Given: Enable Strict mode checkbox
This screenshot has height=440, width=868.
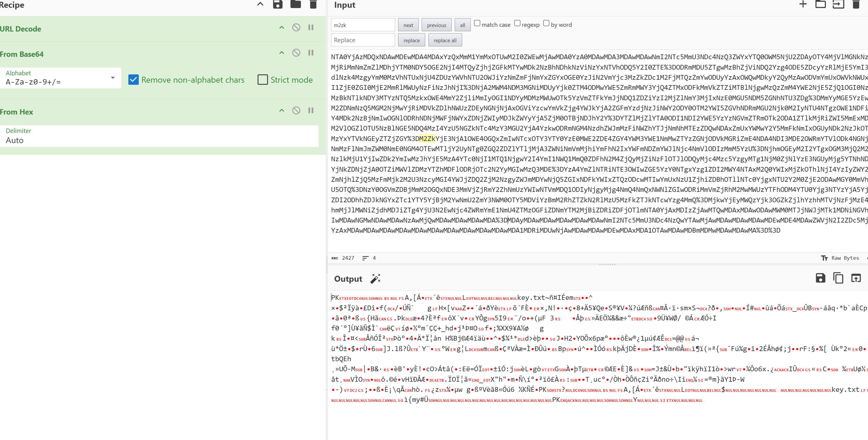Looking at the screenshot, I should coord(263,80).
